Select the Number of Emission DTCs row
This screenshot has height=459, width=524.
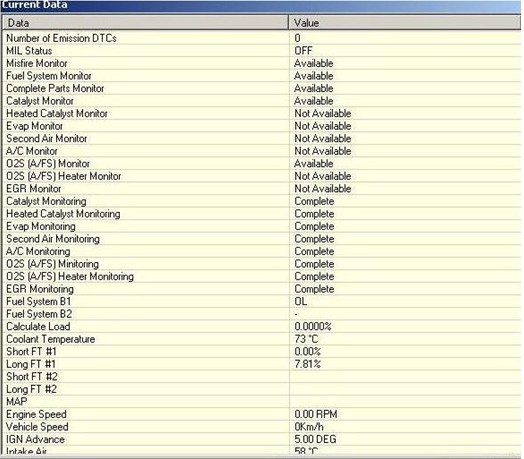coord(261,38)
